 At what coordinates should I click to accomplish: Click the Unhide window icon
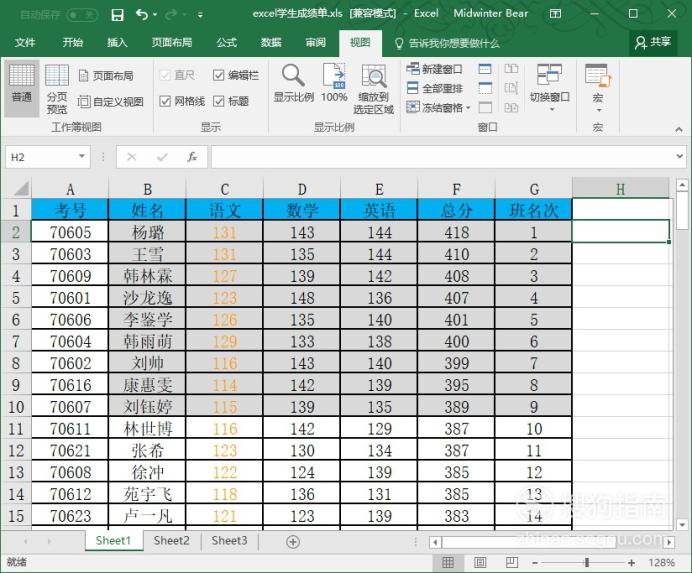coord(485,107)
